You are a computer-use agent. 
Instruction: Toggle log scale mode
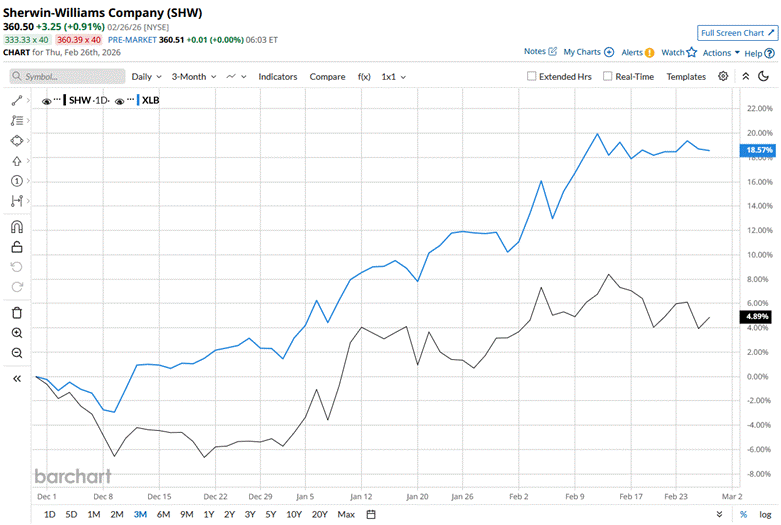[765, 514]
